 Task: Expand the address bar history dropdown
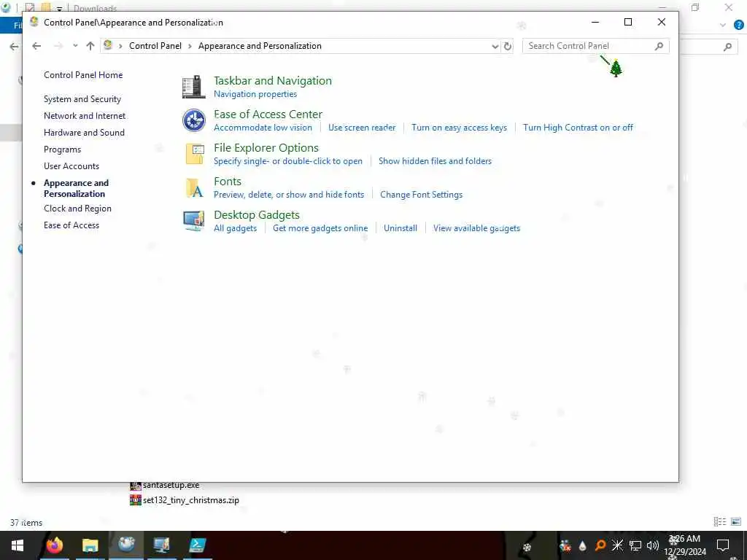(x=495, y=46)
